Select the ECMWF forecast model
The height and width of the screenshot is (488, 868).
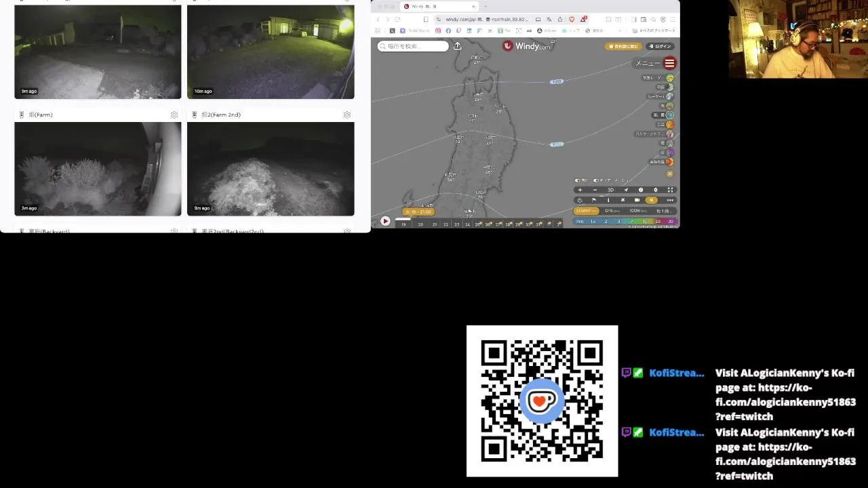pyautogui.click(x=586, y=211)
